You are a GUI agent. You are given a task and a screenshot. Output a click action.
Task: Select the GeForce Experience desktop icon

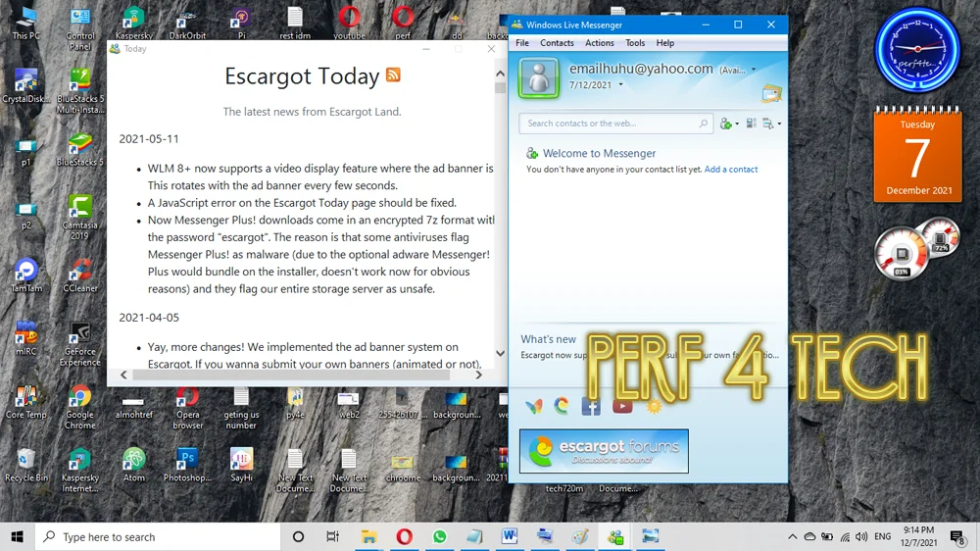[80, 344]
